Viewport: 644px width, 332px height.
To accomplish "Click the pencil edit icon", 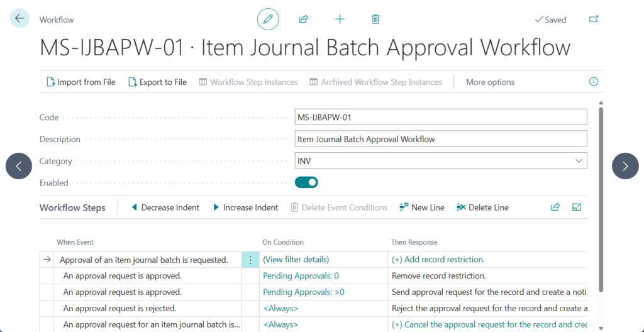I will [x=268, y=19].
